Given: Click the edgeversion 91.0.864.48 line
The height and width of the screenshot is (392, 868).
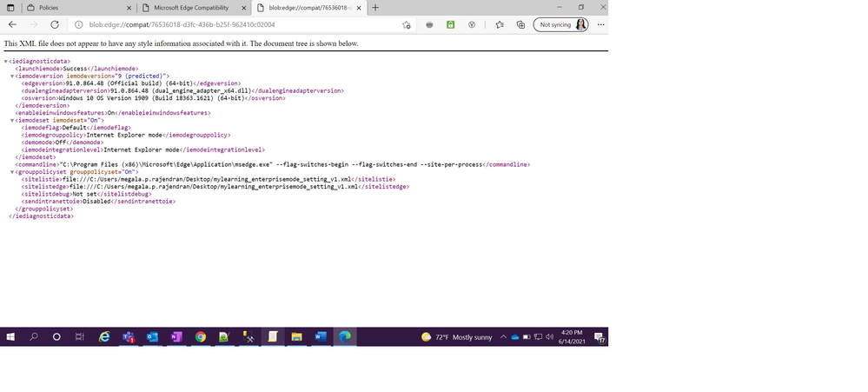Looking at the screenshot, I should pyautogui.click(x=130, y=83).
